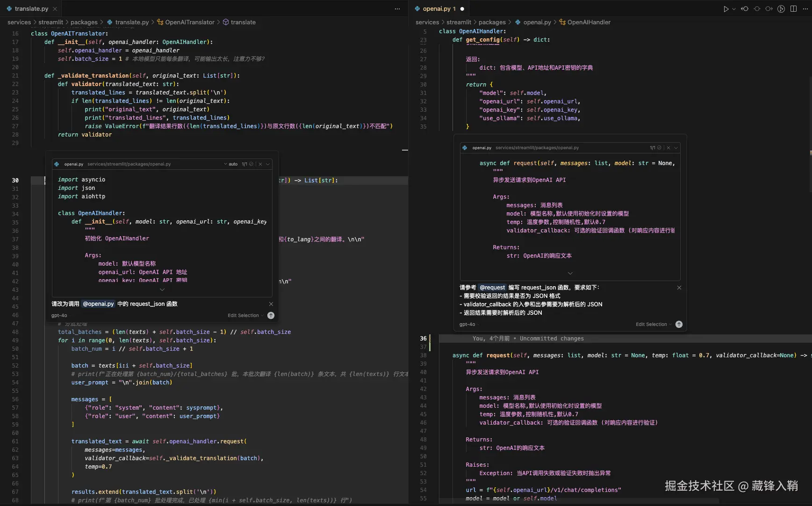Open 'streamlit' breadcrumb in right editor
This screenshot has width=812, height=506.
[459, 22]
